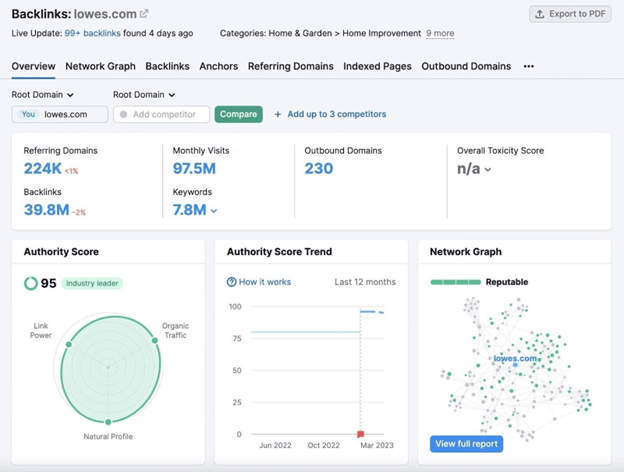Click the Link Power radar point
The width and height of the screenshot is (624, 472).
tap(69, 344)
